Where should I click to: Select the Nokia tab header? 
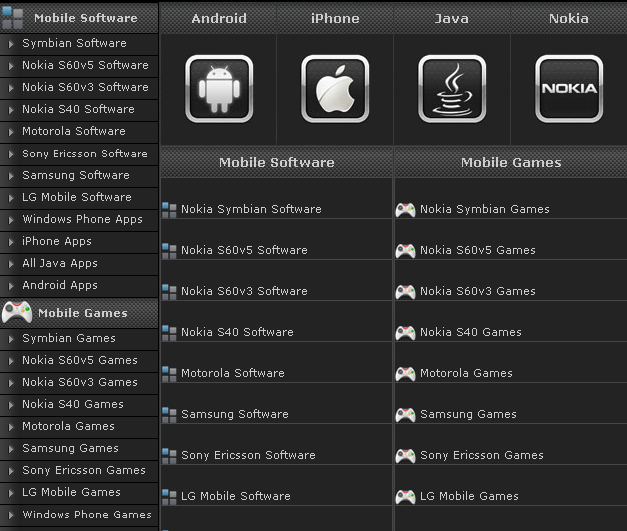pyautogui.click(x=569, y=18)
